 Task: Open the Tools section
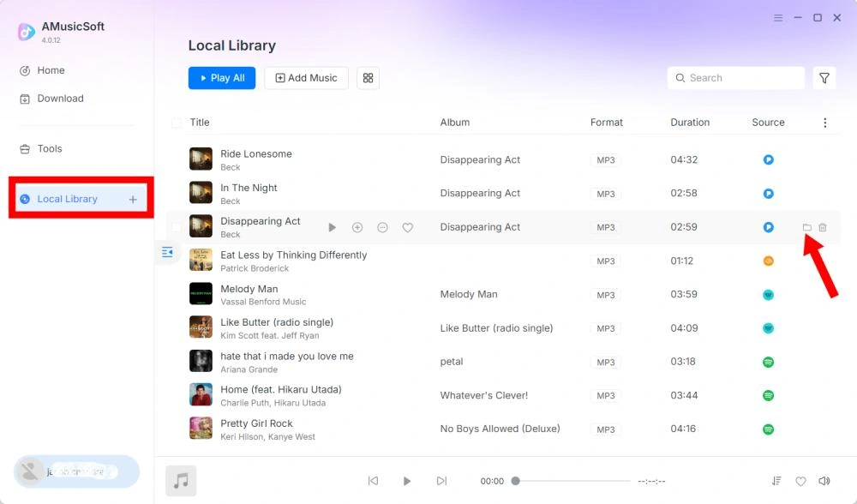[41, 148]
